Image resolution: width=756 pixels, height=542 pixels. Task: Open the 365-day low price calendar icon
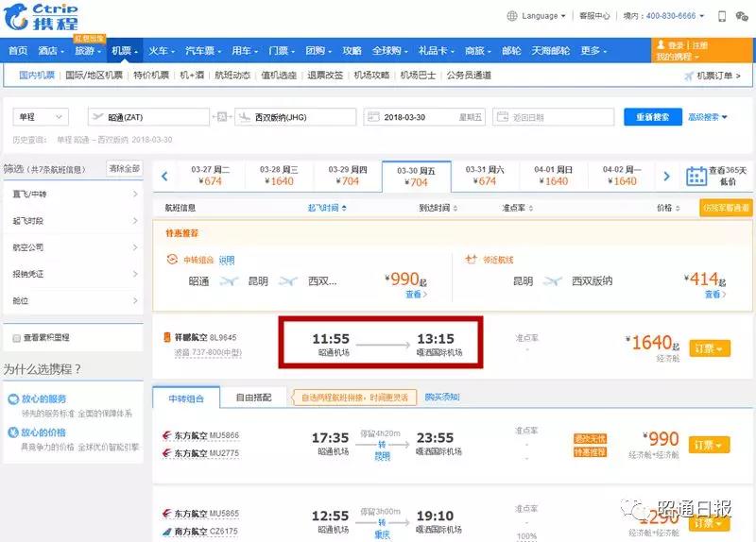click(696, 177)
